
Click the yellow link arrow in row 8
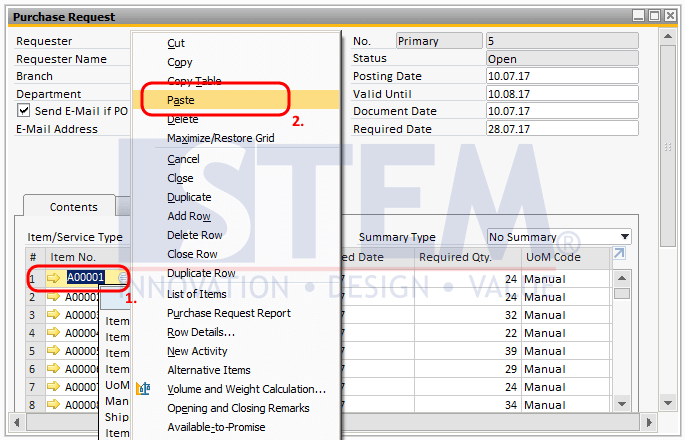(53, 404)
